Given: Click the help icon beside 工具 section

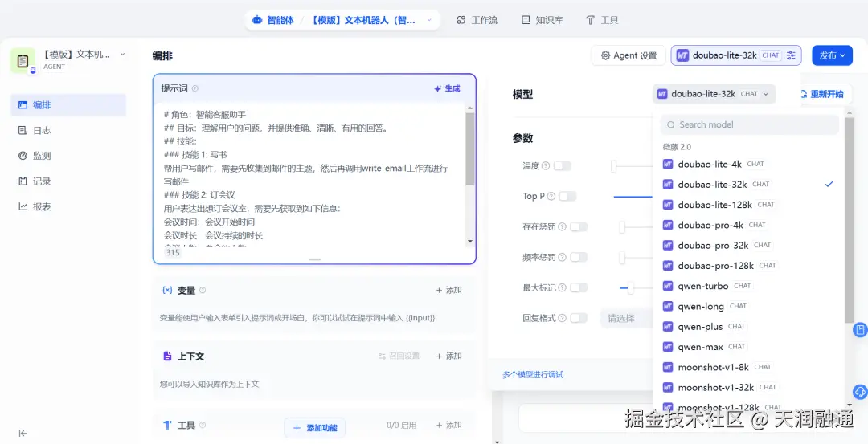Looking at the screenshot, I should pyautogui.click(x=202, y=426).
